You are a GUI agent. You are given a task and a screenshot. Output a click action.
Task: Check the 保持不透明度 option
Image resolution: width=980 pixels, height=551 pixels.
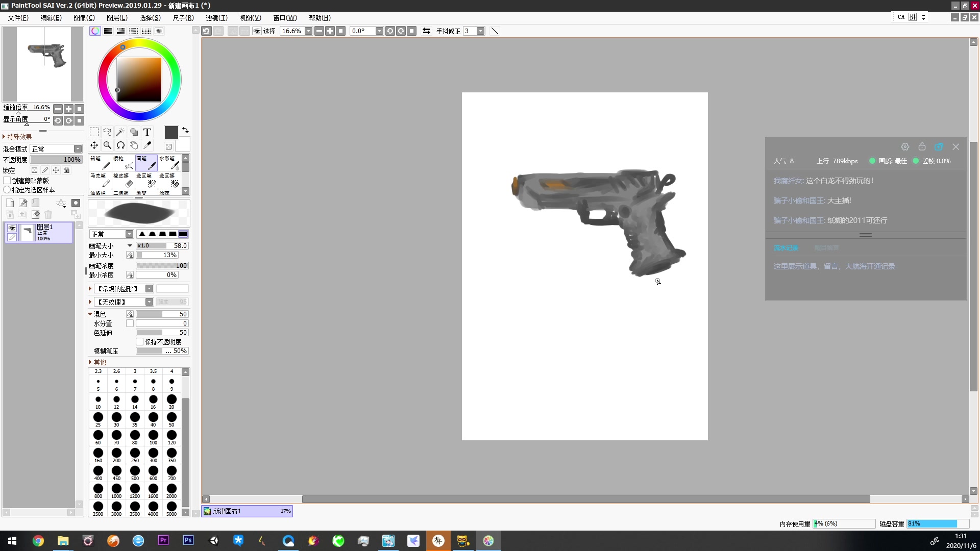click(139, 342)
